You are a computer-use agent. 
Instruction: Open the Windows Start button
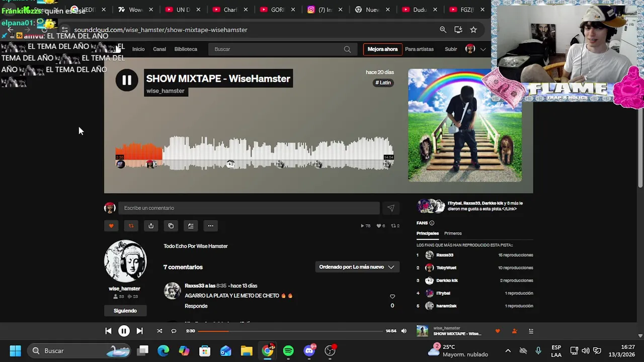[15, 350]
